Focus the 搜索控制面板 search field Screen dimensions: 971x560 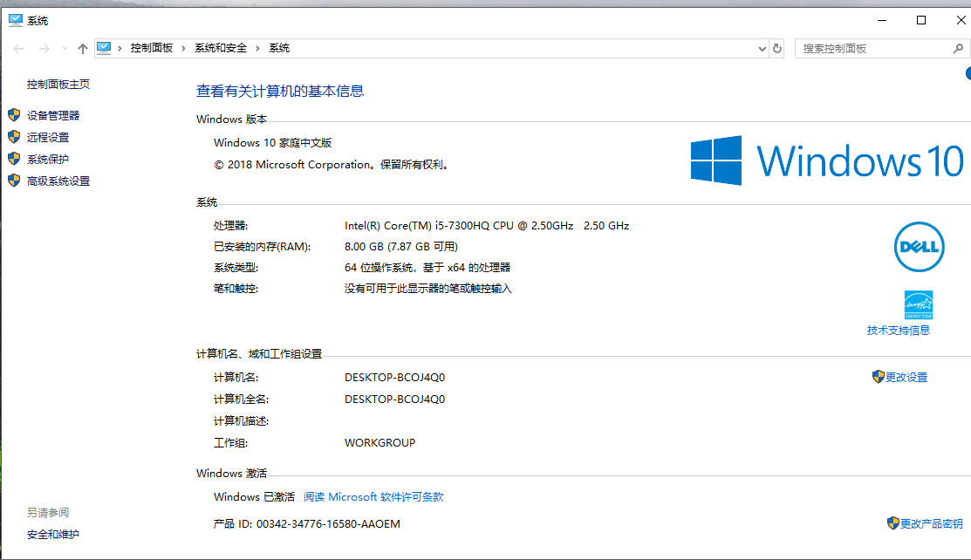(875, 48)
